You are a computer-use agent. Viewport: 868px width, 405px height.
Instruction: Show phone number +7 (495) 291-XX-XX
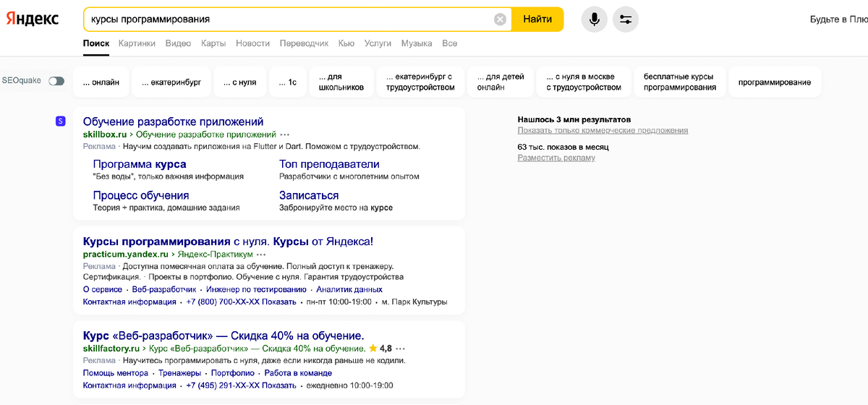tap(241, 385)
